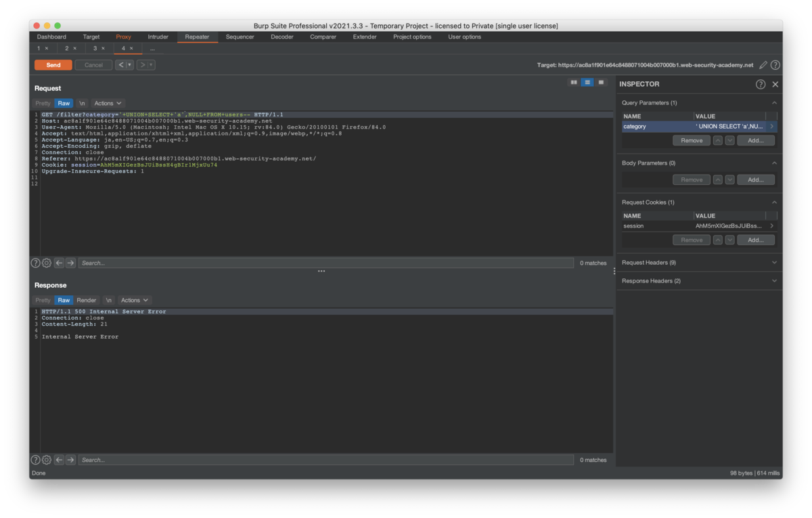812x518 pixels.
Task: Go to next match in Response search
Action: pyautogui.click(x=70, y=460)
